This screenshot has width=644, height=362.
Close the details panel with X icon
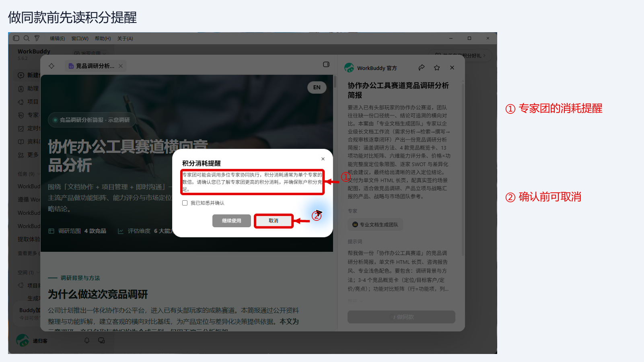click(x=452, y=68)
